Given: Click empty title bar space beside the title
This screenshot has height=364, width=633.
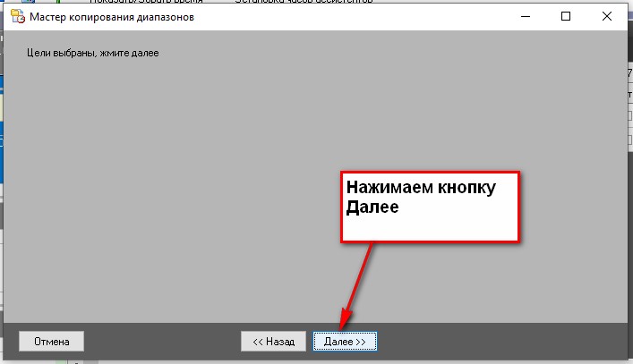Looking at the screenshot, I should [x=358, y=16].
